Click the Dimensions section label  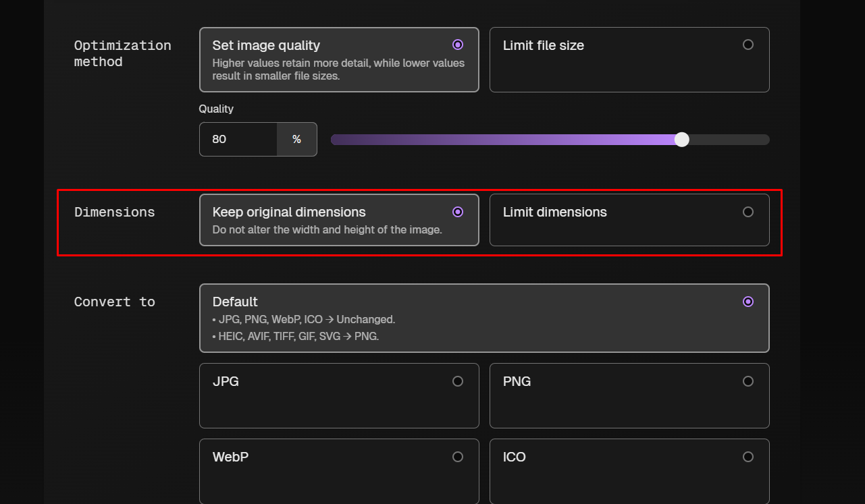pyautogui.click(x=114, y=212)
